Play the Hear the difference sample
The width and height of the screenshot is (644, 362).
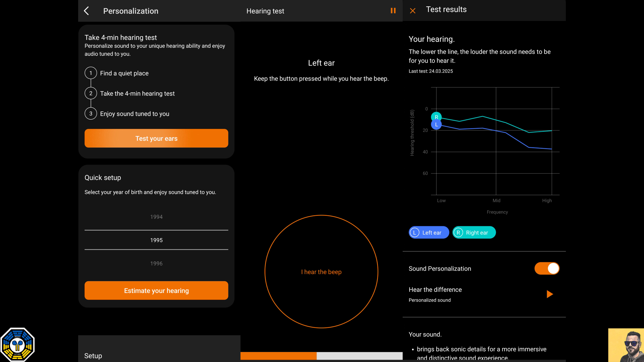[x=550, y=294]
